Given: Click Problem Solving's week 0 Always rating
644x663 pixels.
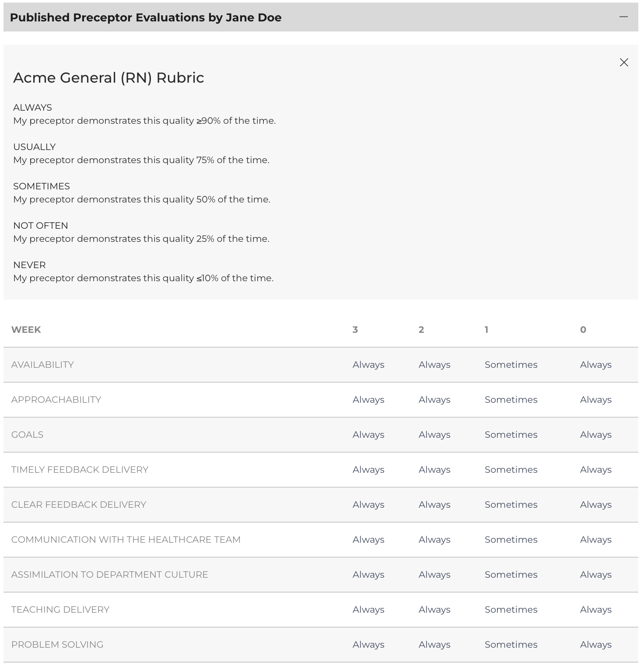Looking at the screenshot, I should [596, 645].
